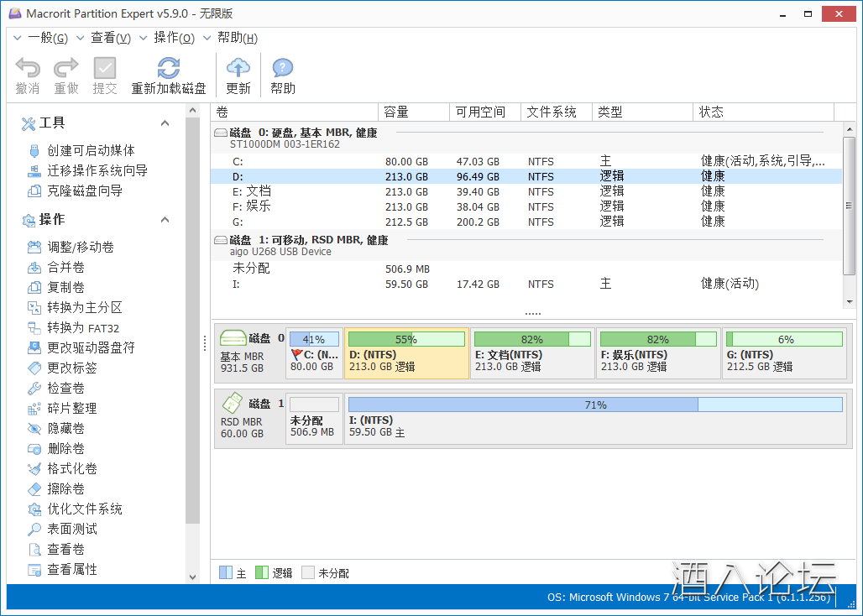Choose 格式化卷 in operations list
The image size is (863, 616).
coord(72,469)
